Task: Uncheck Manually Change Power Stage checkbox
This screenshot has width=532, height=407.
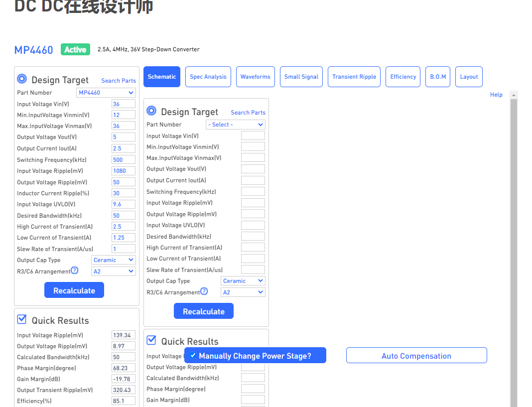Action: tap(193, 355)
